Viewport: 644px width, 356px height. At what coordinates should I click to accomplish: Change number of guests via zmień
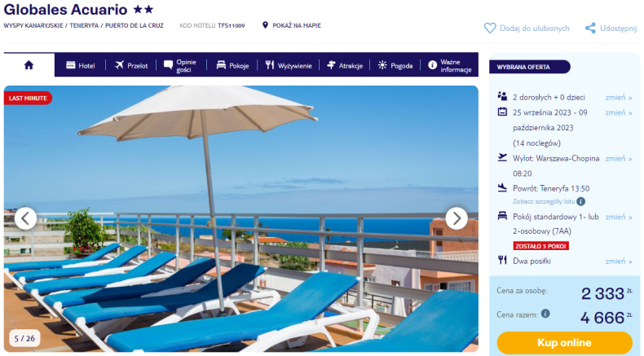[618, 97]
